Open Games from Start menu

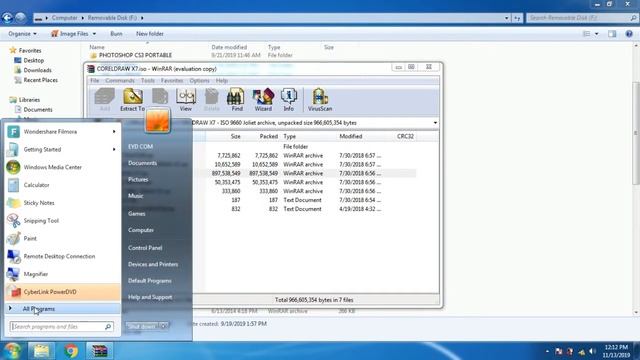point(137,214)
